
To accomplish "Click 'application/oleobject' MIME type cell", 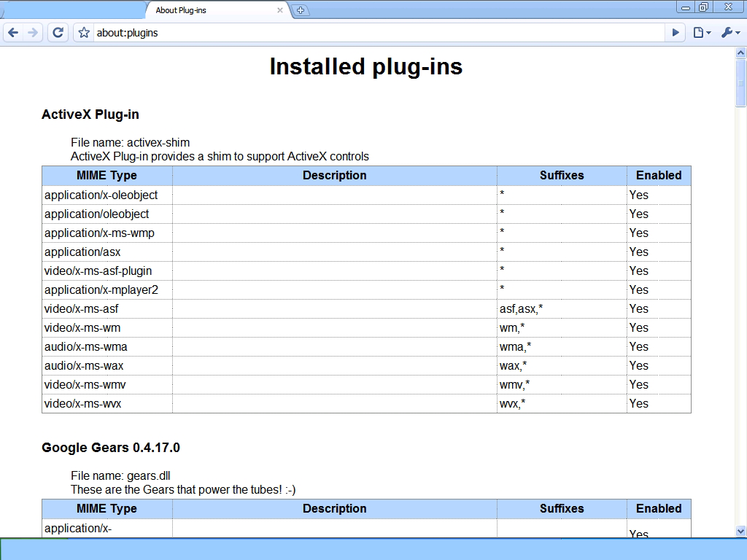I will (x=107, y=214).
